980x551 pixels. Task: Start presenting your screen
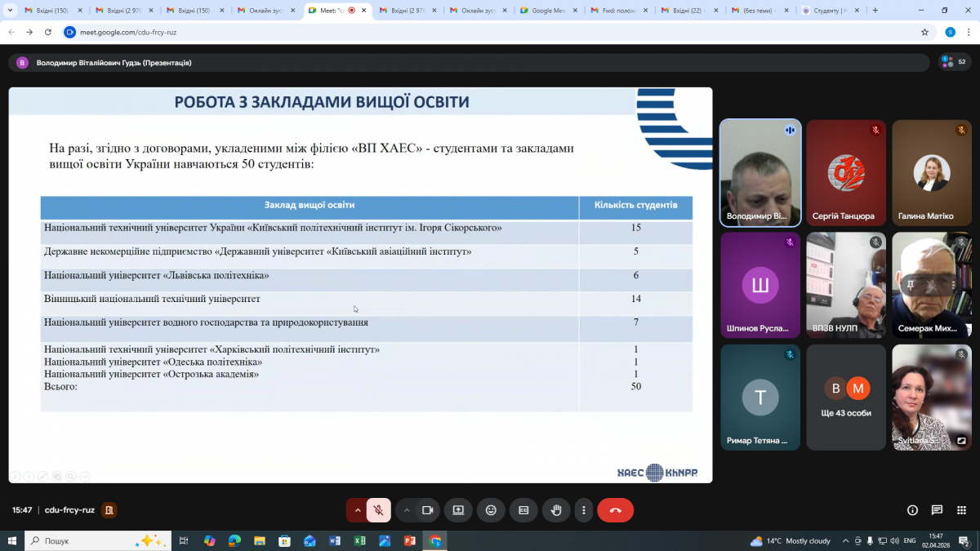pyautogui.click(x=458, y=510)
